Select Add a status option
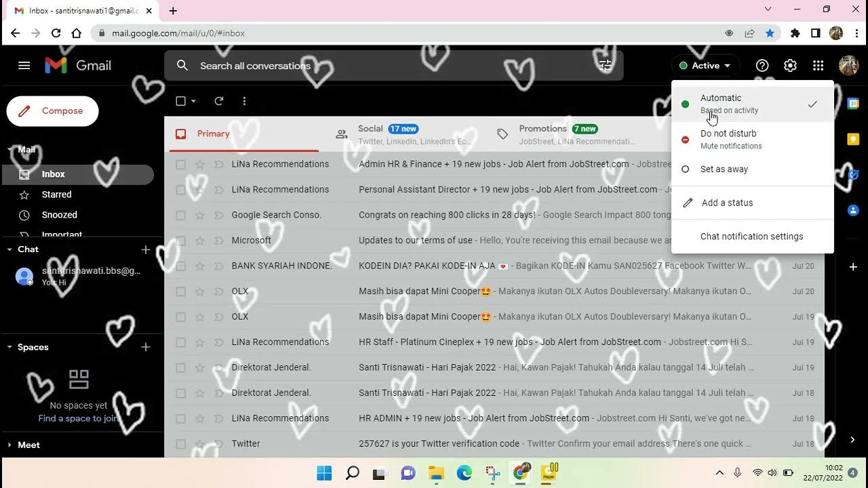The width and height of the screenshot is (868, 488). [752, 203]
